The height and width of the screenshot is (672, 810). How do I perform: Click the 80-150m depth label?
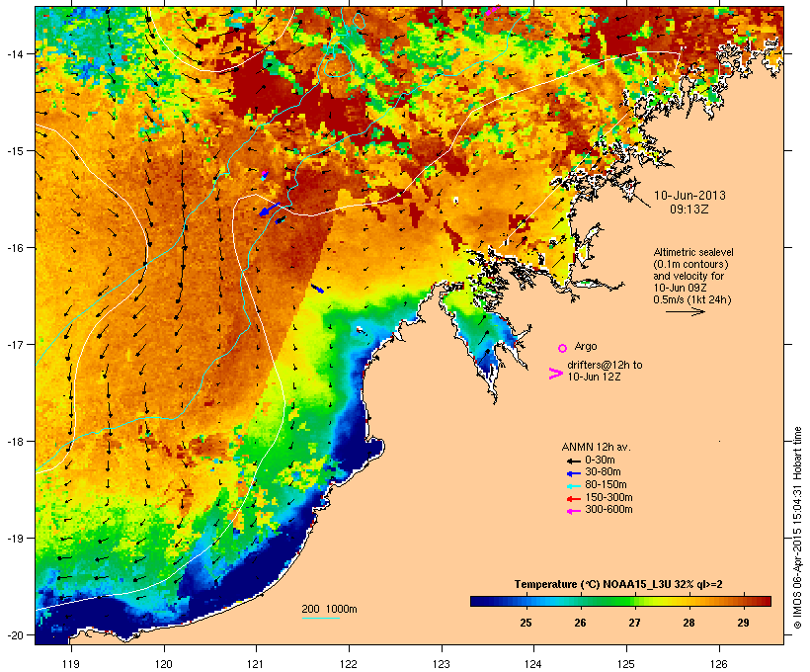pyautogui.click(x=606, y=485)
